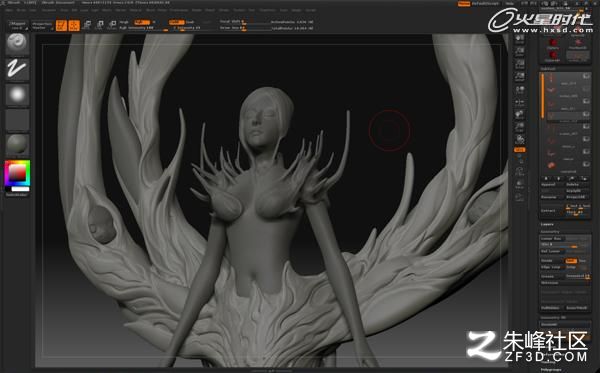The height and width of the screenshot is (373, 600).
Task: Open the current brush thumbnail picker
Action: 17,44
